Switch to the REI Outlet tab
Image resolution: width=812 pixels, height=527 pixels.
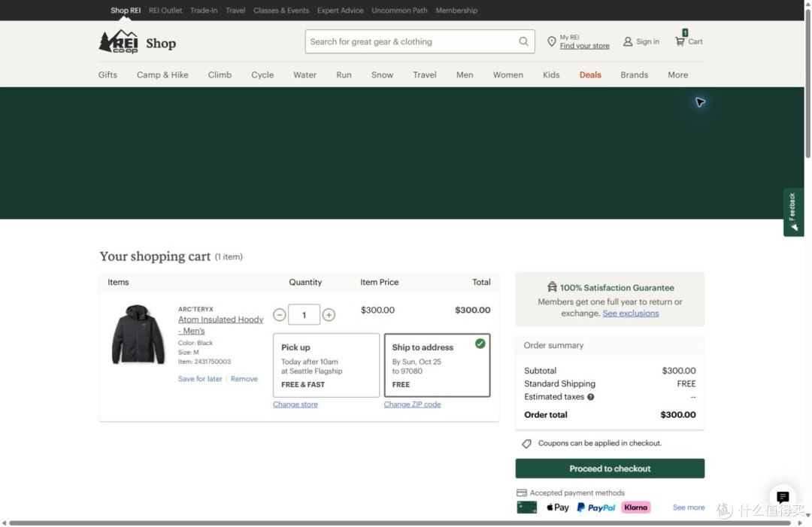click(x=165, y=11)
